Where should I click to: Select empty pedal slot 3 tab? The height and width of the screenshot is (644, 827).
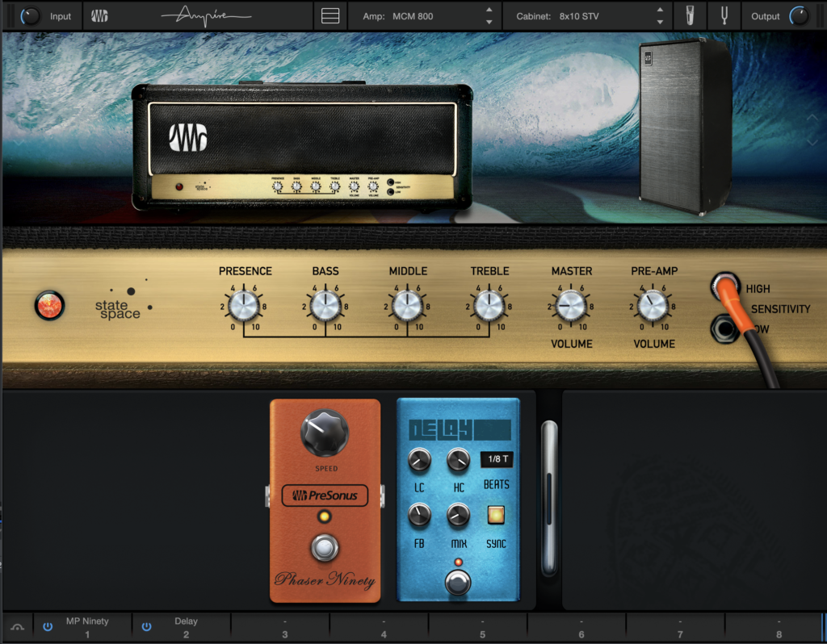tap(284, 627)
